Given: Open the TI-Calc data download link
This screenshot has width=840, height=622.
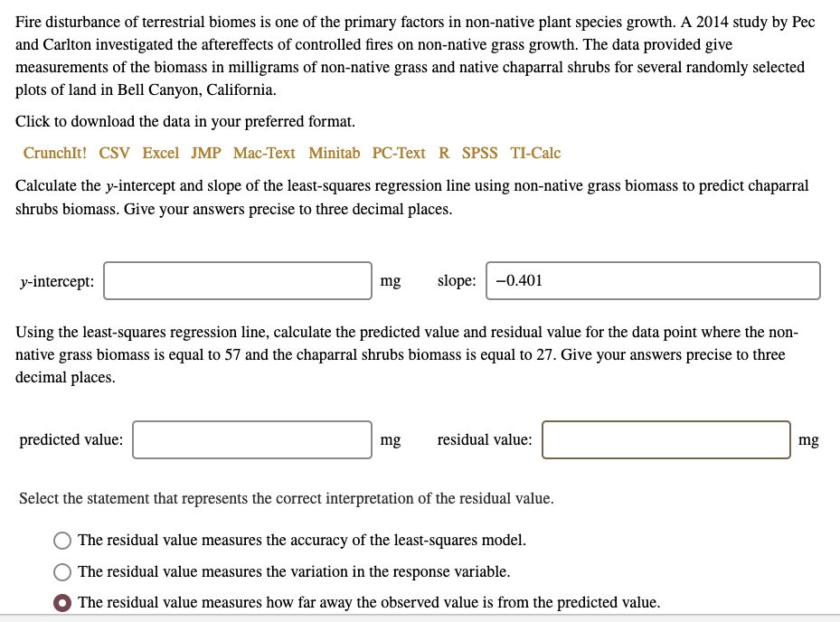Looking at the screenshot, I should click(x=535, y=153).
